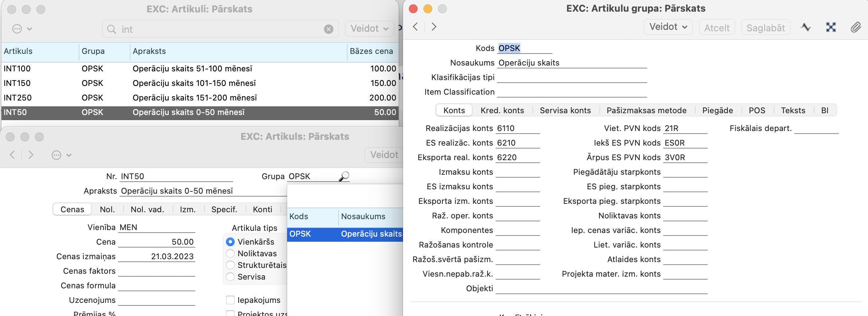Clear the search field with X icon

(328, 29)
